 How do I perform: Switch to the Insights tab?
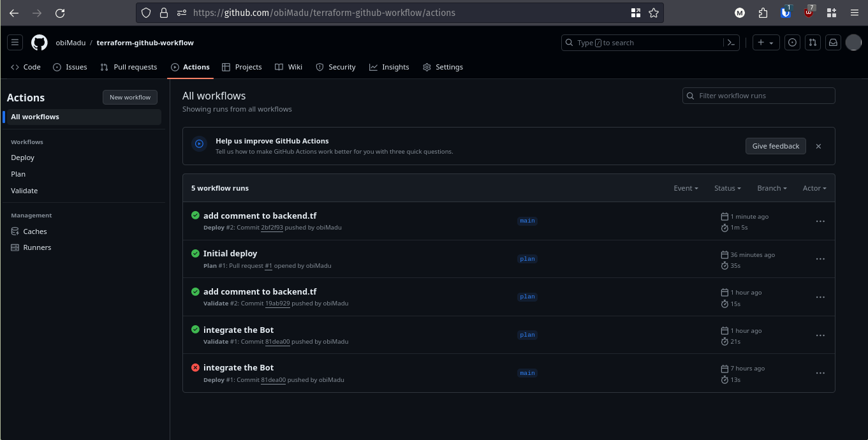tap(389, 67)
